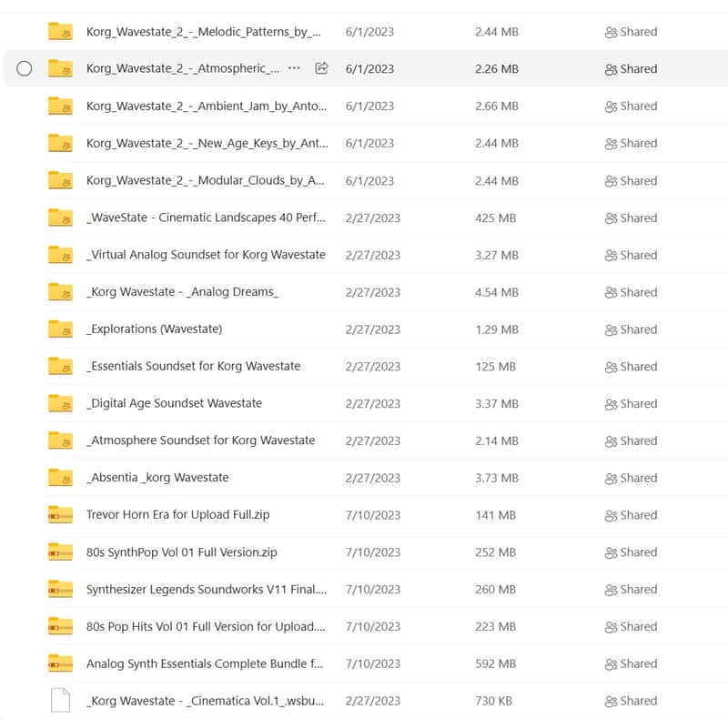The height and width of the screenshot is (719, 728).
Task: Open Korg_Wavestate_2_-_Melodic_Patterns_by_... folder name
Action: 203,32
